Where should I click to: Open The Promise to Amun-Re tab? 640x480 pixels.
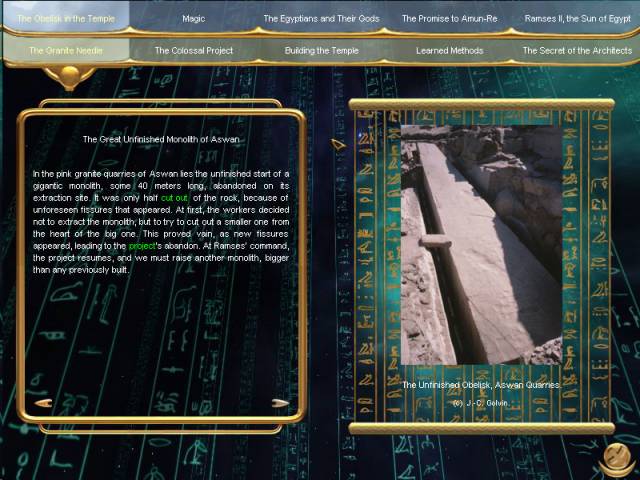pyautogui.click(x=449, y=18)
